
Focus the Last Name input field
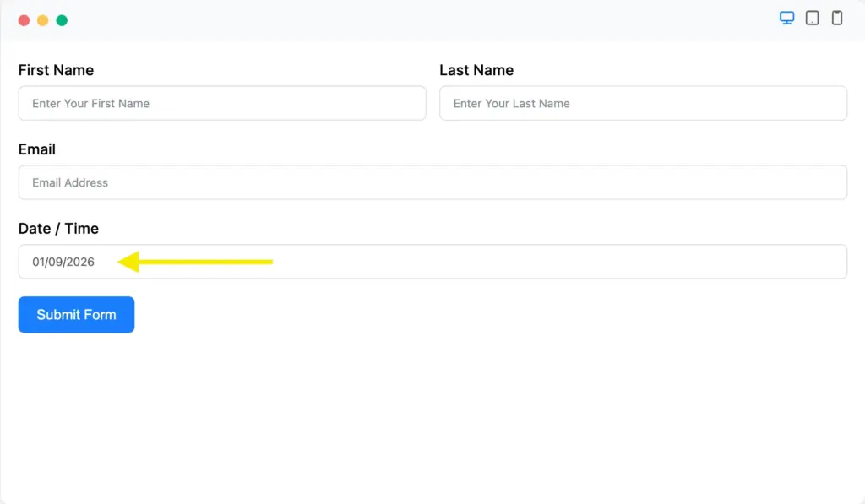point(642,103)
